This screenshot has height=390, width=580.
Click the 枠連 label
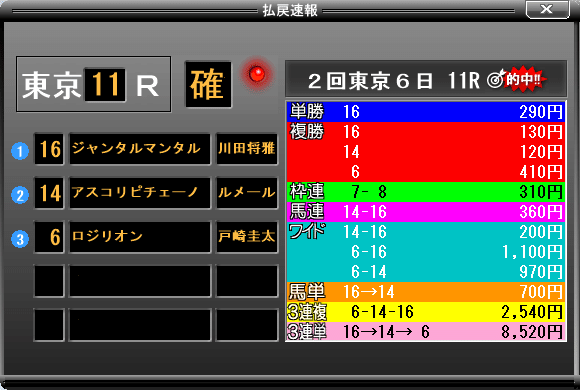307,192
